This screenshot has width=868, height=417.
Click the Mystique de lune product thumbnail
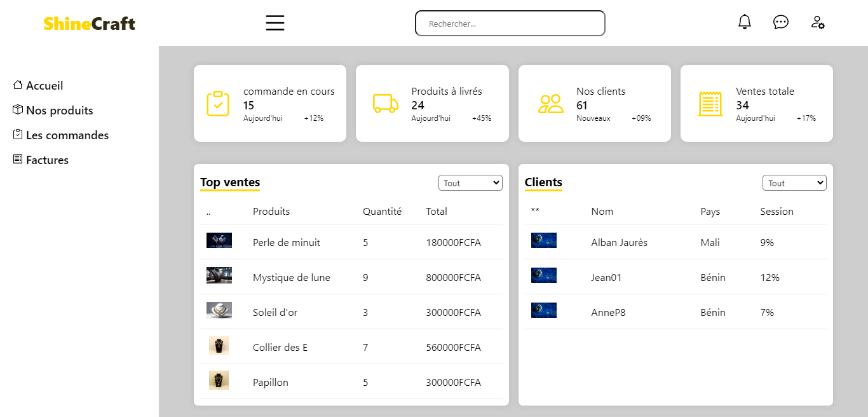219,275
